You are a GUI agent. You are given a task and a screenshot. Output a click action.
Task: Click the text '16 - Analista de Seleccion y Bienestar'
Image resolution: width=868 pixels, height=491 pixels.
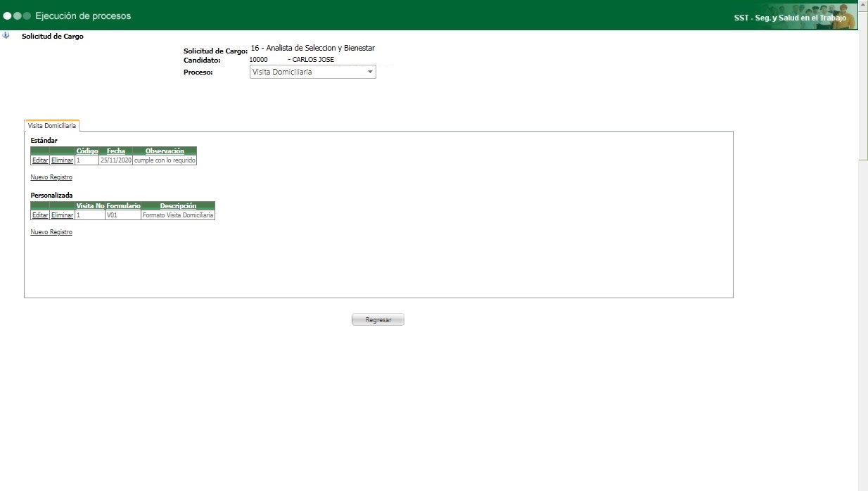click(312, 48)
